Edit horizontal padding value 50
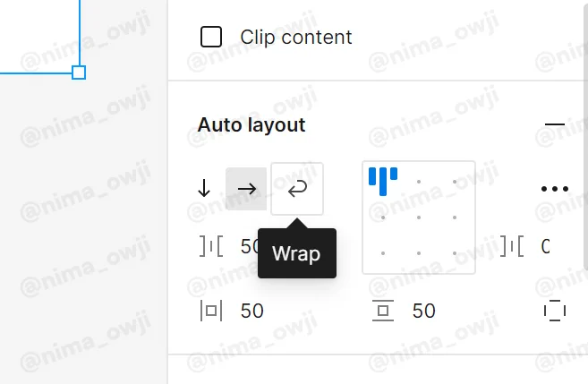The height and width of the screenshot is (384, 588). [252, 311]
